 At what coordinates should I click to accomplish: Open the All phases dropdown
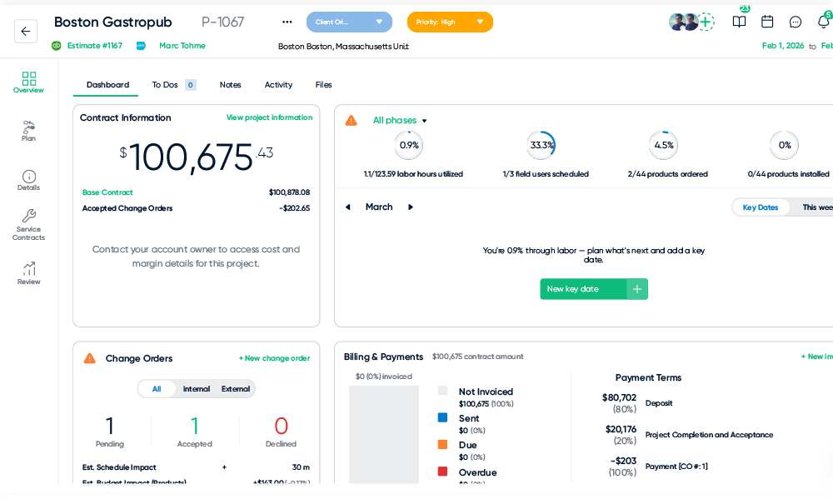tap(397, 120)
